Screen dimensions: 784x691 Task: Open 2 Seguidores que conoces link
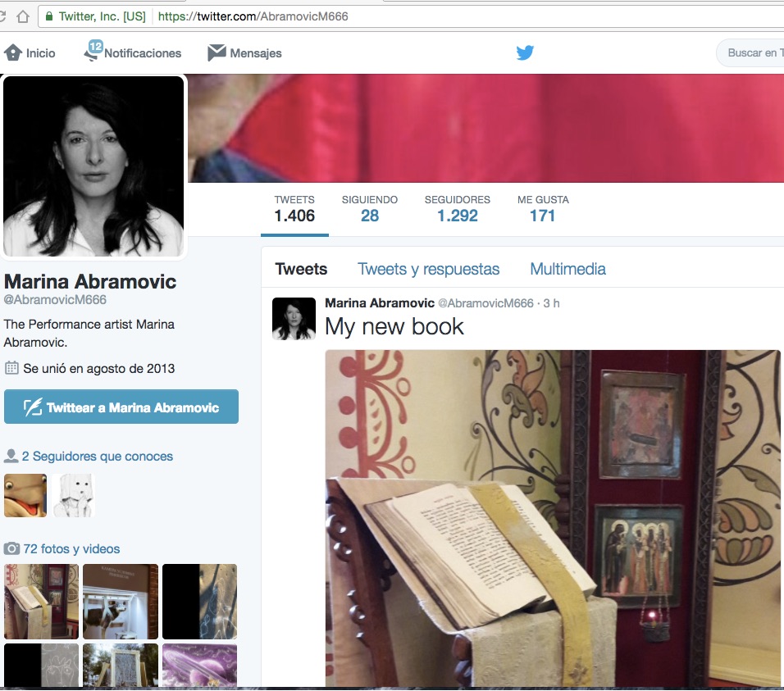tap(97, 457)
